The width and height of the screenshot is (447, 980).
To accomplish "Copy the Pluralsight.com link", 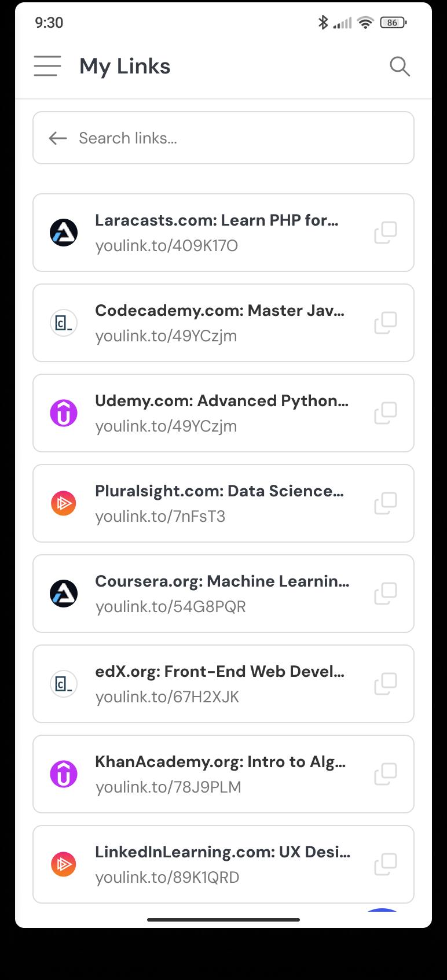I will click(x=386, y=503).
